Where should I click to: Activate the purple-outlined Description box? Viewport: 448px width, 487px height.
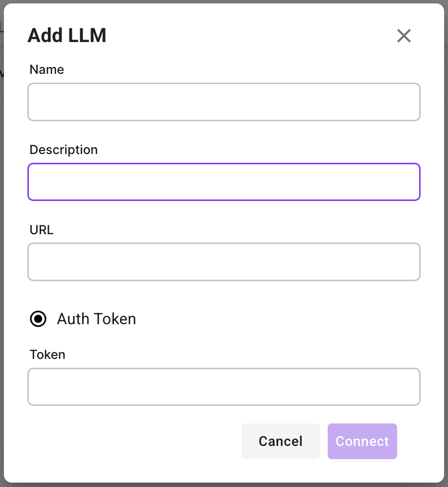click(x=224, y=182)
